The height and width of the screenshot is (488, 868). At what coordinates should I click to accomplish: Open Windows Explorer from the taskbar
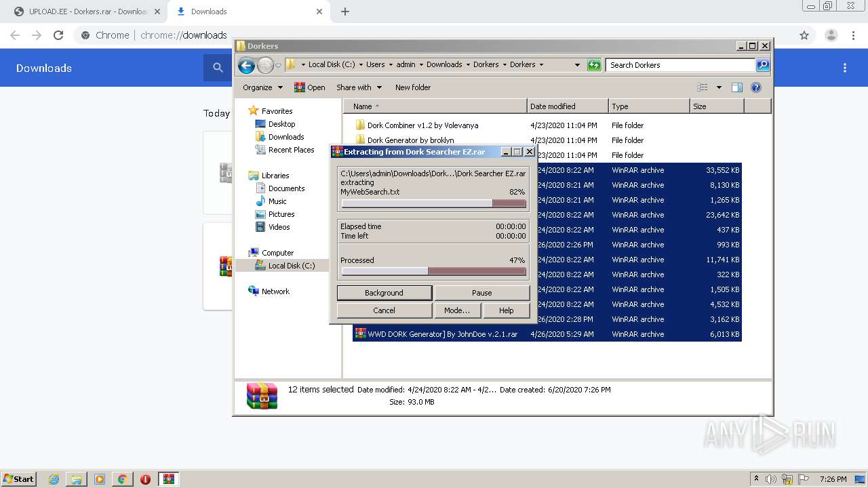click(77, 479)
